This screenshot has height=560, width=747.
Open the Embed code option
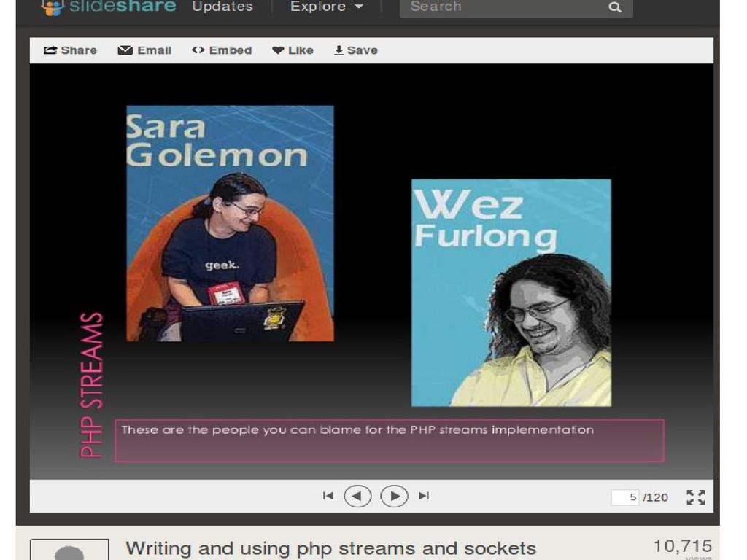tap(222, 50)
